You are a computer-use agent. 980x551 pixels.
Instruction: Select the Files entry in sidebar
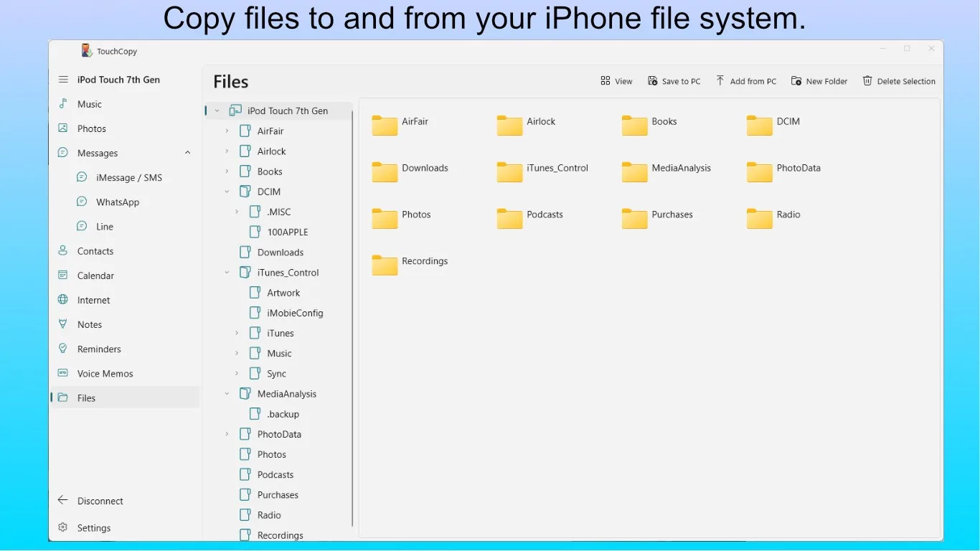(x=126, y=397)
